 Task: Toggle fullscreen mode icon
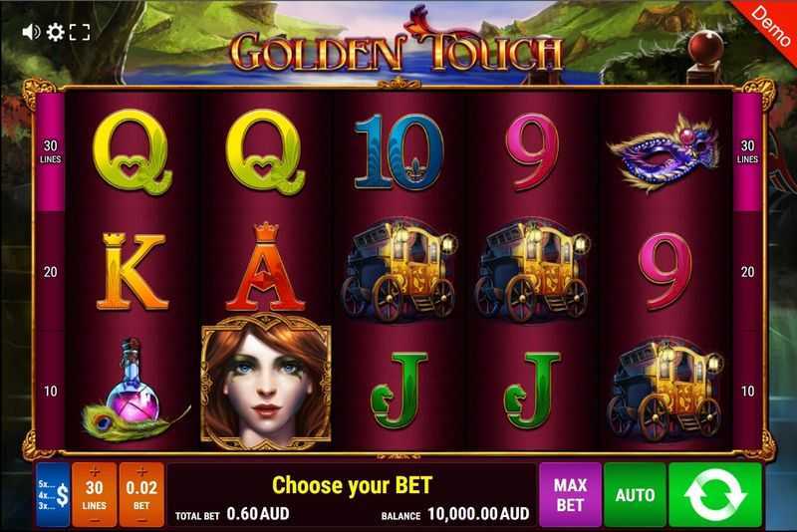click(80, 32)
